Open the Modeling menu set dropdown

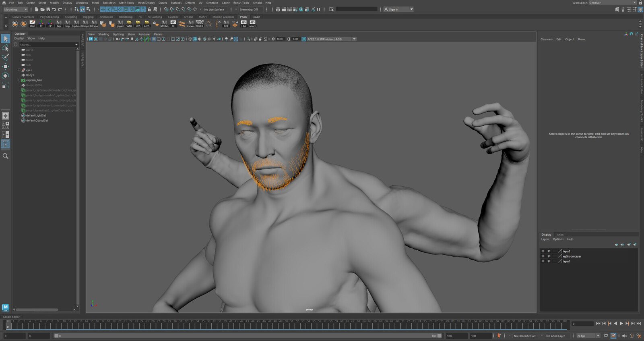16,9
